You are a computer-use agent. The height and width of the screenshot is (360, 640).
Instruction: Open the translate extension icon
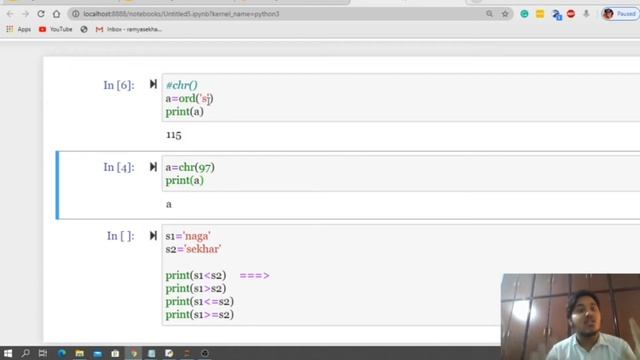point(556,15)
